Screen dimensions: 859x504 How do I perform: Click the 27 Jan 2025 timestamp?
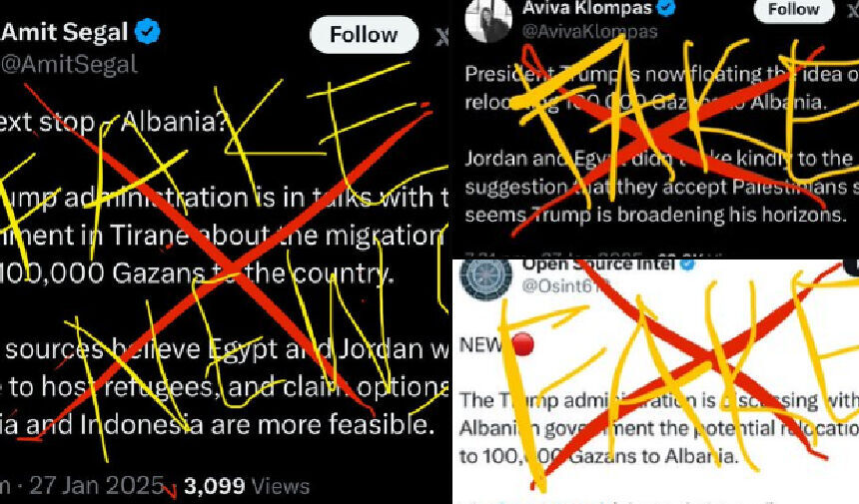coord(97,485)
